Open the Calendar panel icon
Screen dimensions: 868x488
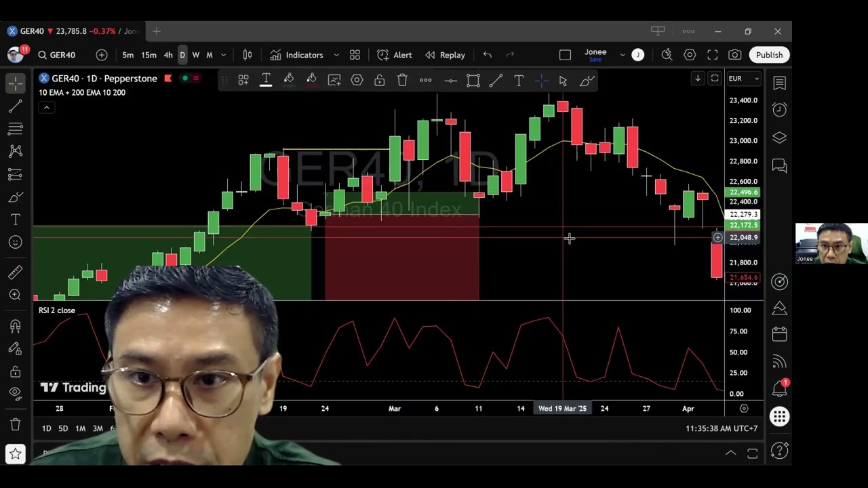click(x=779, y=334)
